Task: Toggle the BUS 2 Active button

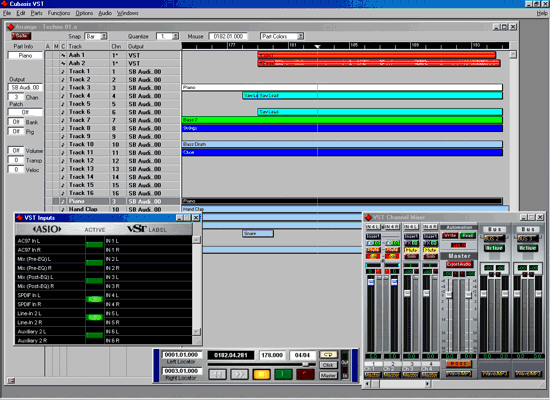Action: 494,248
